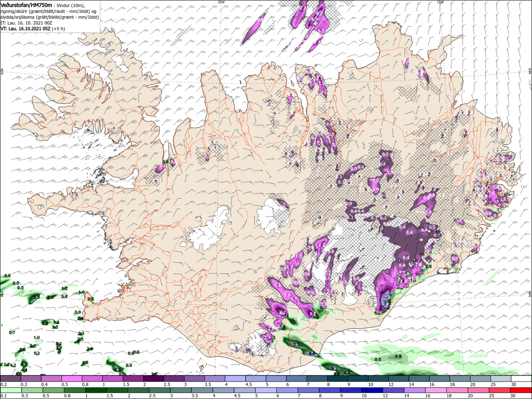Viewport: 532px width, 399px height.
Task: Pick the bright pink snow swatch at 0.5
Action: coord(71,379)
